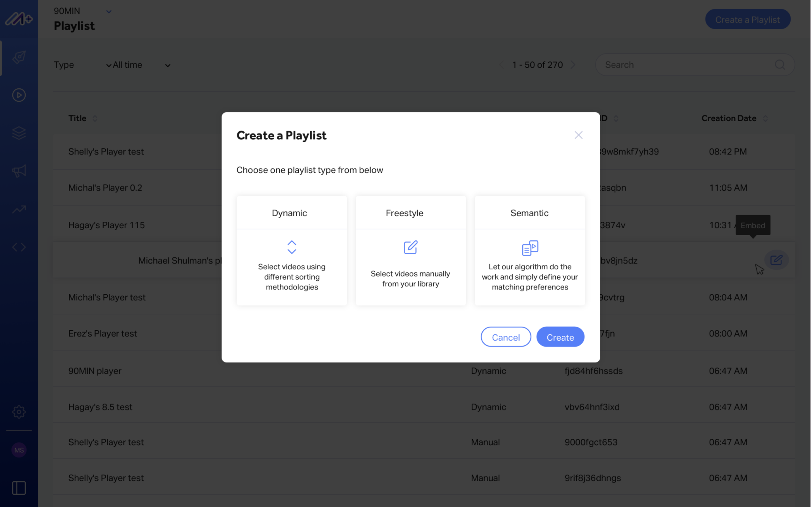Image resolution: width=812 pixels, height=507 pixels.
Task: Open Michal's Player 0.2 row
Action: point(424,188)
